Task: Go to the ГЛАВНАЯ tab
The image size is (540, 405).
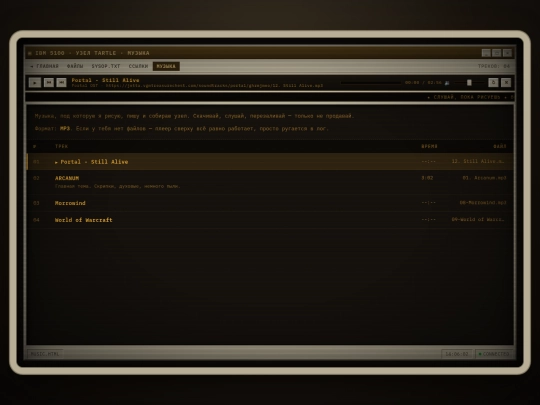Action: (x=44, y=66)
